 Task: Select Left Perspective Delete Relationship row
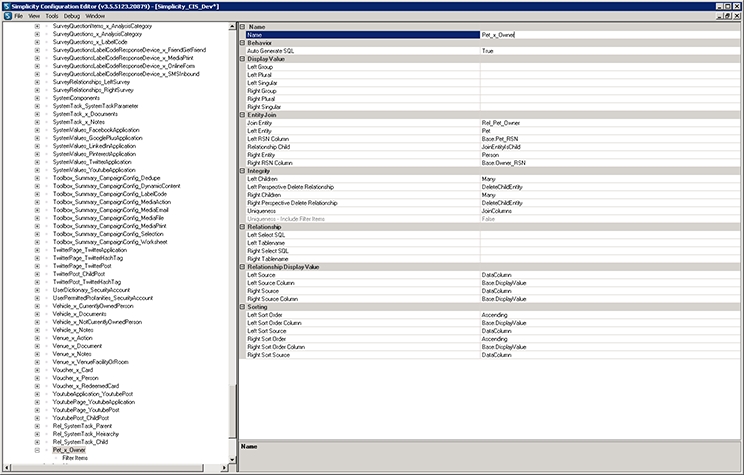tap(491, 187)
